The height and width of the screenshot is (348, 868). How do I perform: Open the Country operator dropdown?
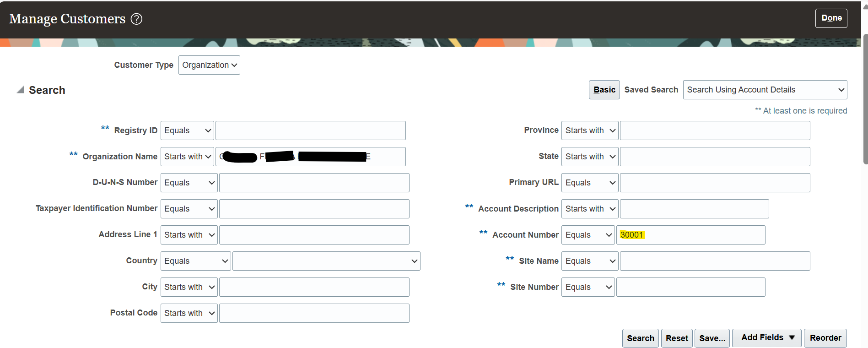pyautogui.click(x=196, y=261)
